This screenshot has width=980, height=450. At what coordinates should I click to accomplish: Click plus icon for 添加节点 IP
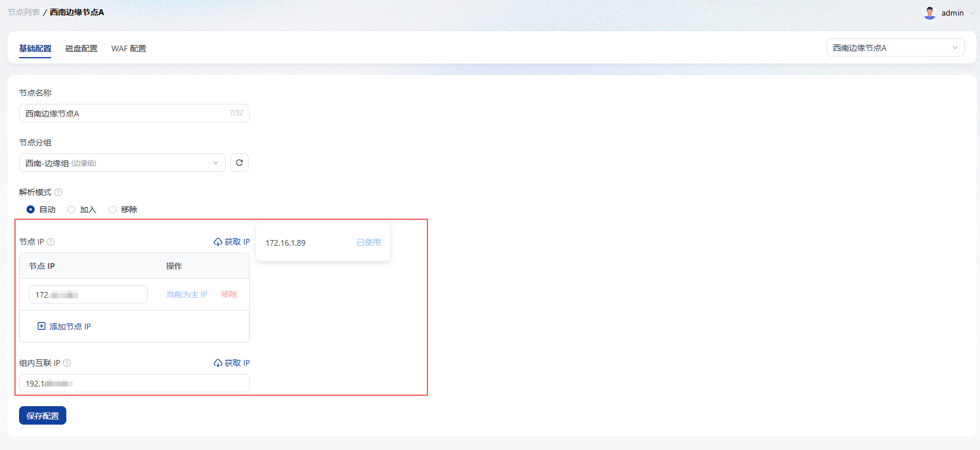pyautogui.click(x=42, y=327)
